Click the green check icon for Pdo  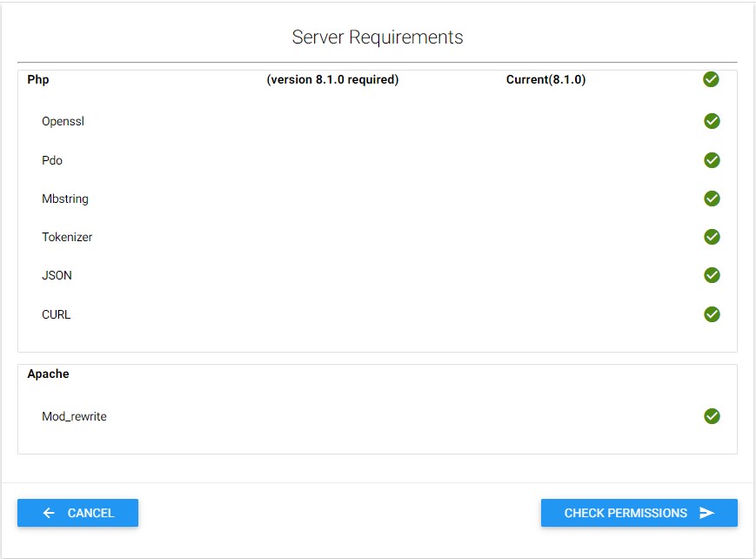click(x=712, y=160)
